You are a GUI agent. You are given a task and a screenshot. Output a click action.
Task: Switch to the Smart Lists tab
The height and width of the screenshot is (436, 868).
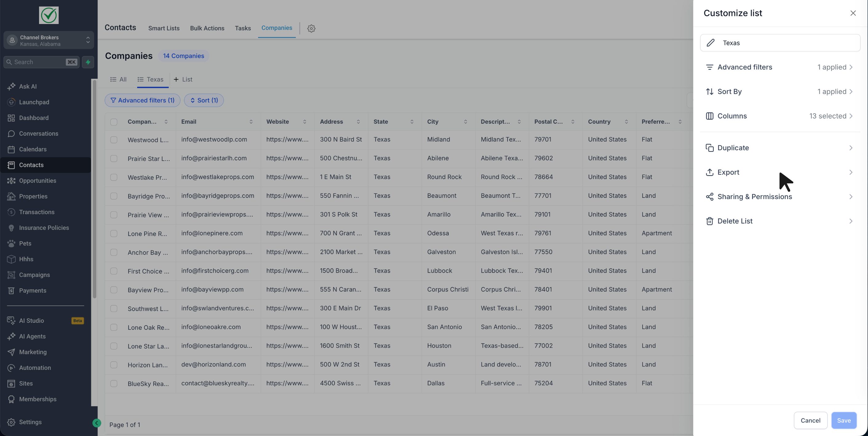pyautogui.click(x=164, y=28)
